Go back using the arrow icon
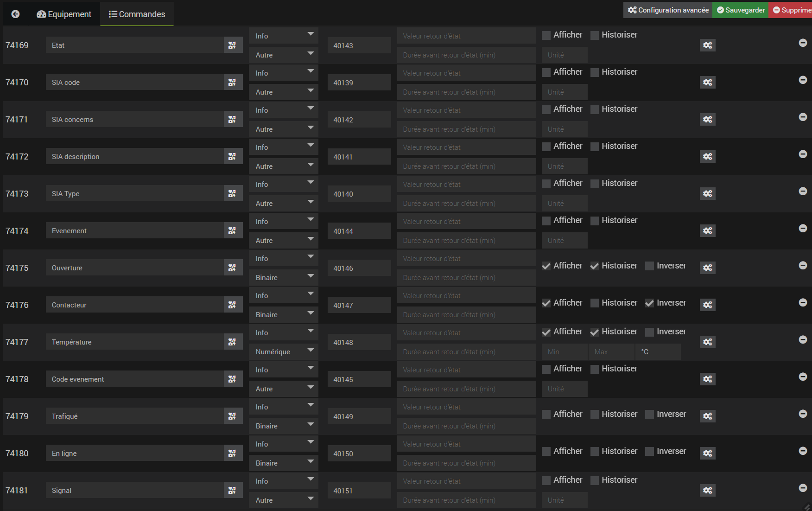Image resolution: width=812 pixels, height=511 pixels. click(x=15, y=14)
